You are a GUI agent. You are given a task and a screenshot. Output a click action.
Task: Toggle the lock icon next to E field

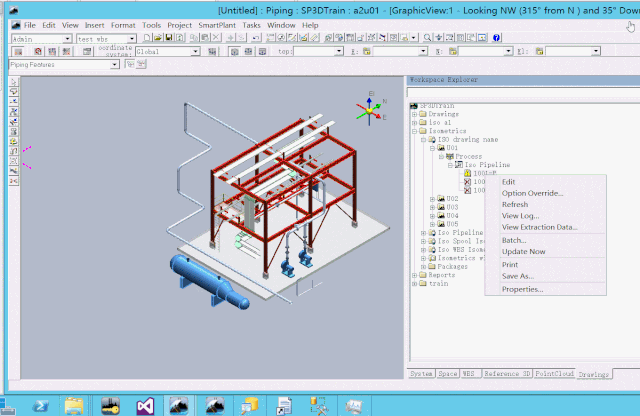tap(367, 51)
